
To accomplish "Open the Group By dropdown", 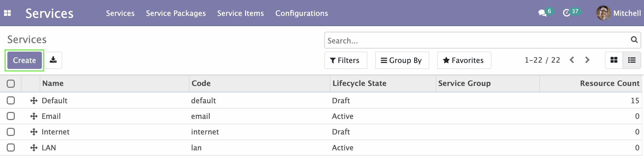I will 402,60.
